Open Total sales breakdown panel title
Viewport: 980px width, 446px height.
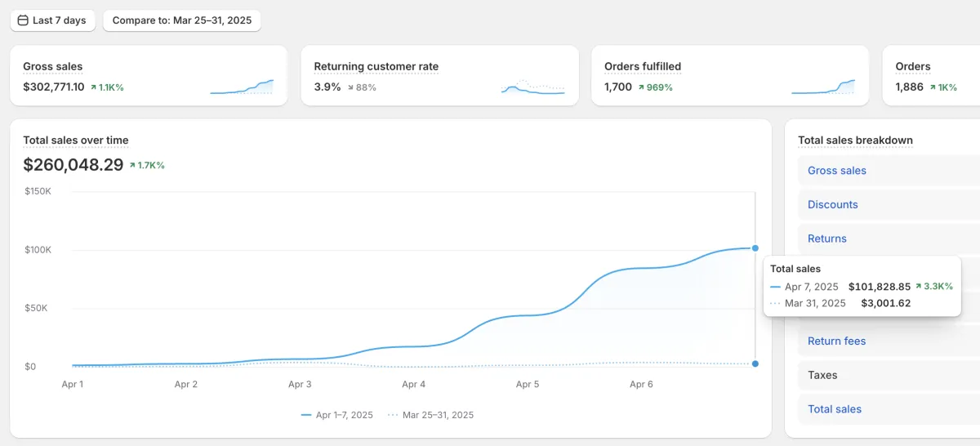tap(855, 140)
